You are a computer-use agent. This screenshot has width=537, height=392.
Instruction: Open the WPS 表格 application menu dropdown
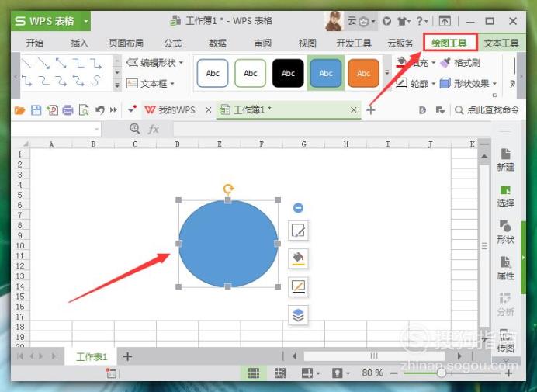[86, 21]
